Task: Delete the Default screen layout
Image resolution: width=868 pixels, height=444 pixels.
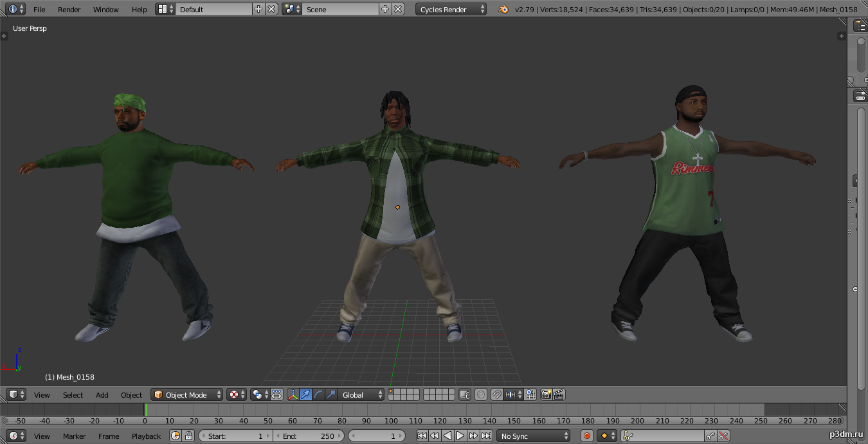Action: click(271, 9)
